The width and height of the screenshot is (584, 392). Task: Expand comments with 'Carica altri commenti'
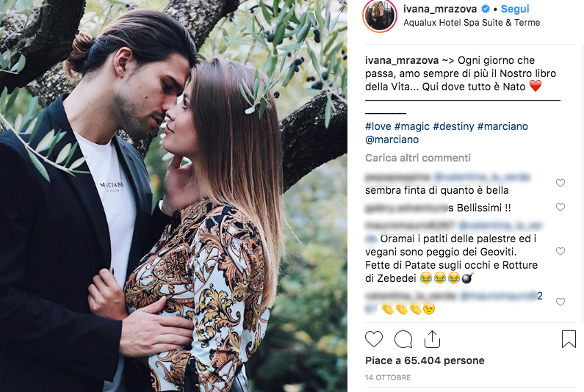tap(418, 158)
